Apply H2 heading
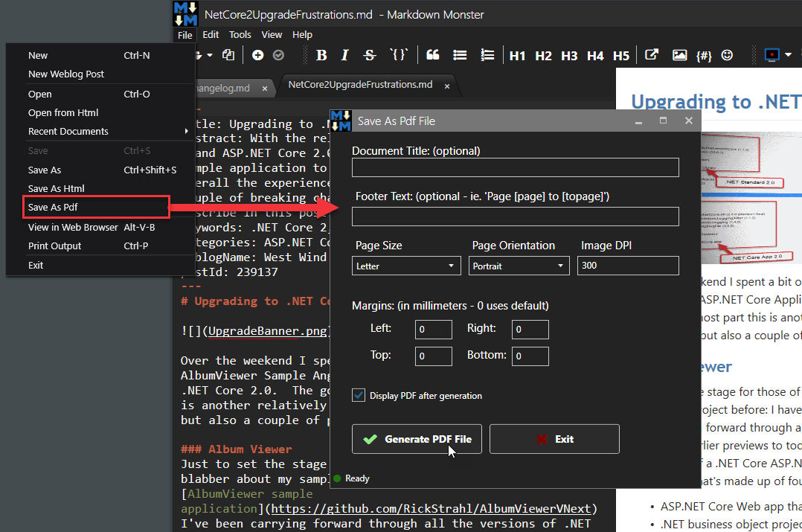The width and height of the screenshot is (802, 532). pyautogui.click(x=543, y=56)
